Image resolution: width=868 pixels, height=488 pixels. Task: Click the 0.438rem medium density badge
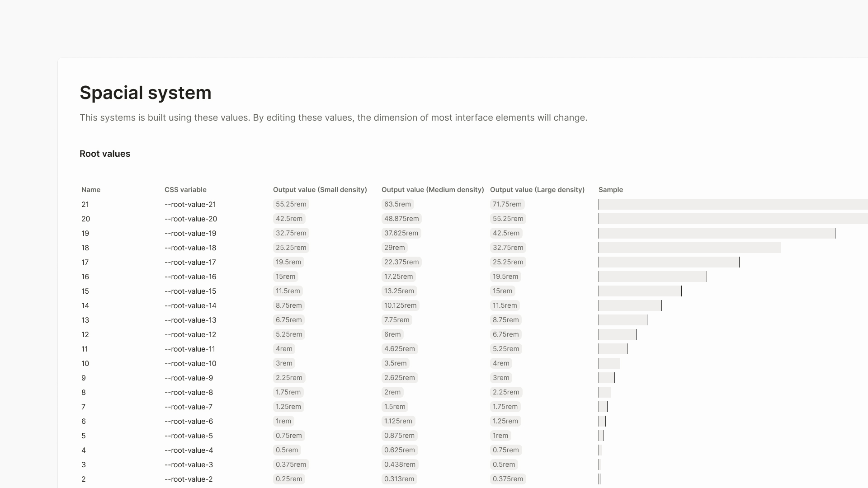click(400, 465)
